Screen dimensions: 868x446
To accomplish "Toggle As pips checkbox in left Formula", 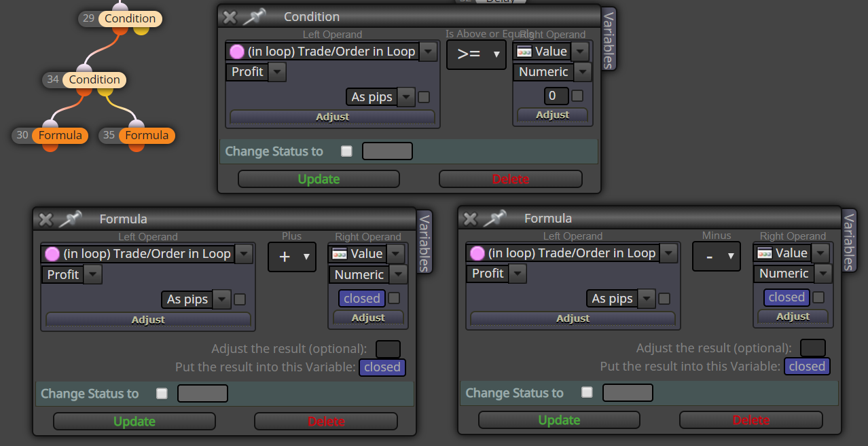I will [240, 299].
